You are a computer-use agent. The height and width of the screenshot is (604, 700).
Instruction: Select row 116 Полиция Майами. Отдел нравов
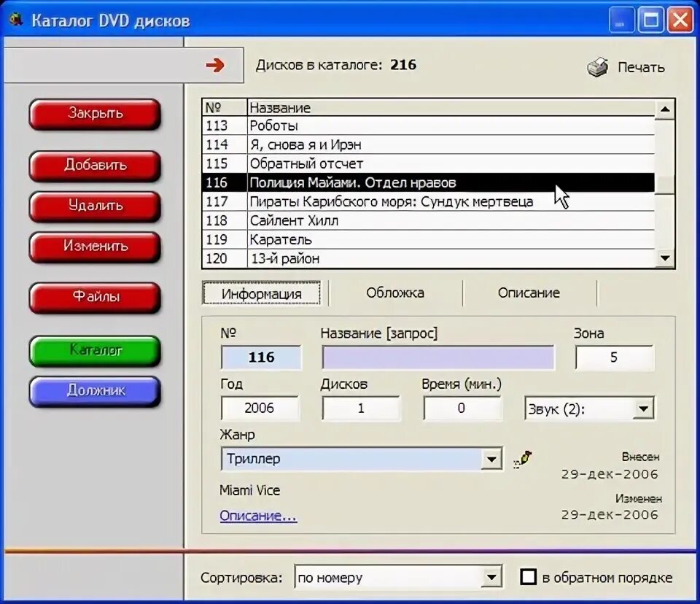coord(428,182)
